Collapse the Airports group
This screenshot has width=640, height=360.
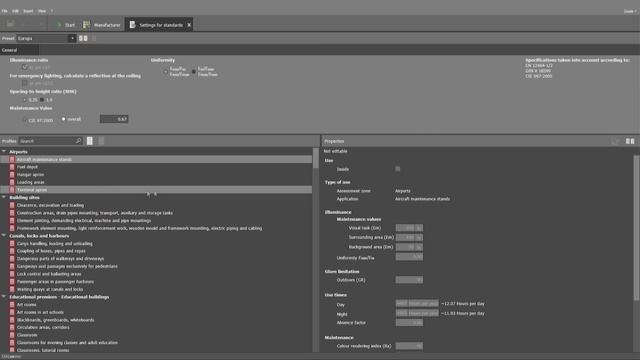[4, 151]
